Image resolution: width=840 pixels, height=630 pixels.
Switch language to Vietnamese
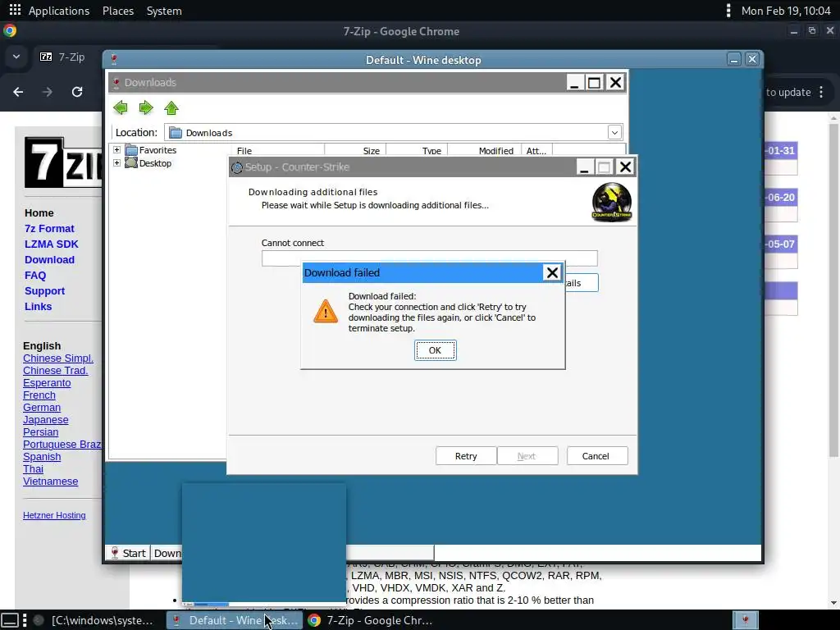[50, 481]
